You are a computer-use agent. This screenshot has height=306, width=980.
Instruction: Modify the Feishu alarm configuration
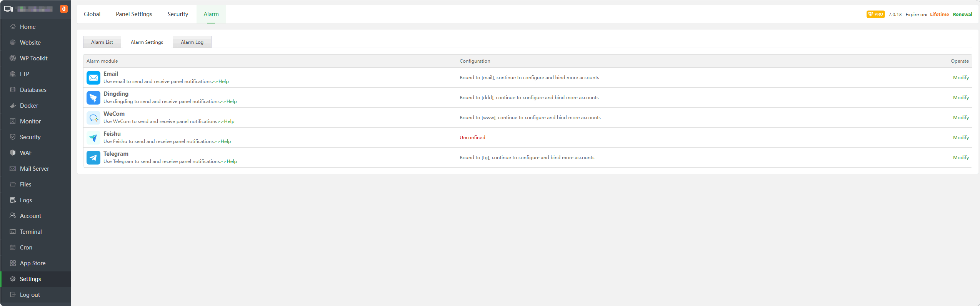(960, 138)
